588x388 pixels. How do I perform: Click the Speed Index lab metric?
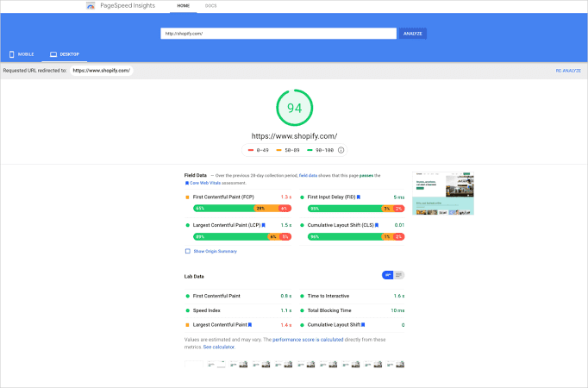[x=207, y=310]
